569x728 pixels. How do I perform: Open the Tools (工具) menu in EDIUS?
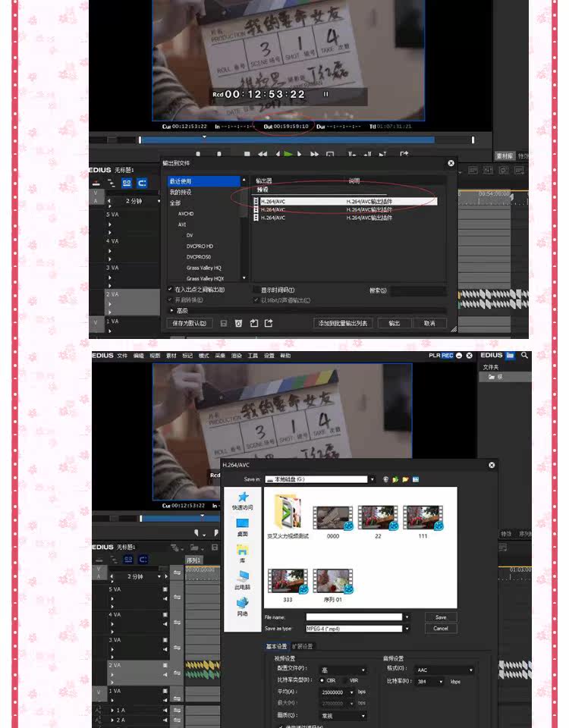tap(253, 356)
